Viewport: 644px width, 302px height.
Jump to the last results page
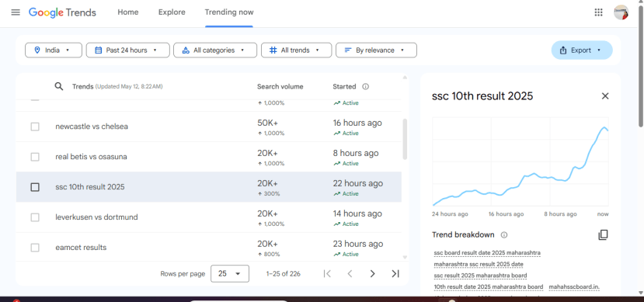[x=395, y=274]
